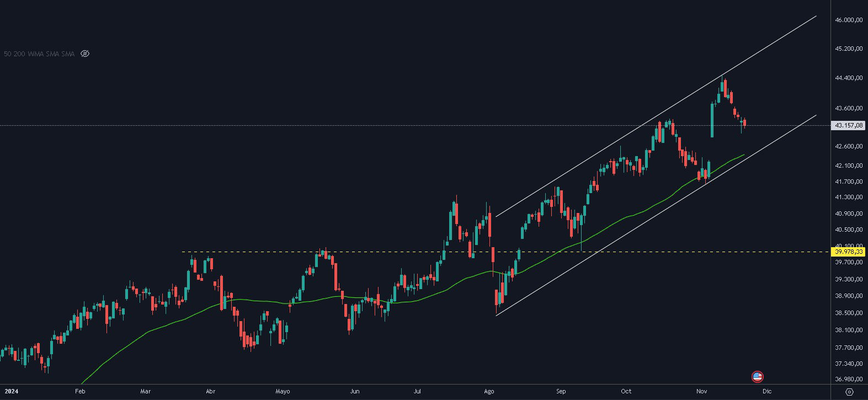Click the current price label 43.157,08

(x=849, y=126)
